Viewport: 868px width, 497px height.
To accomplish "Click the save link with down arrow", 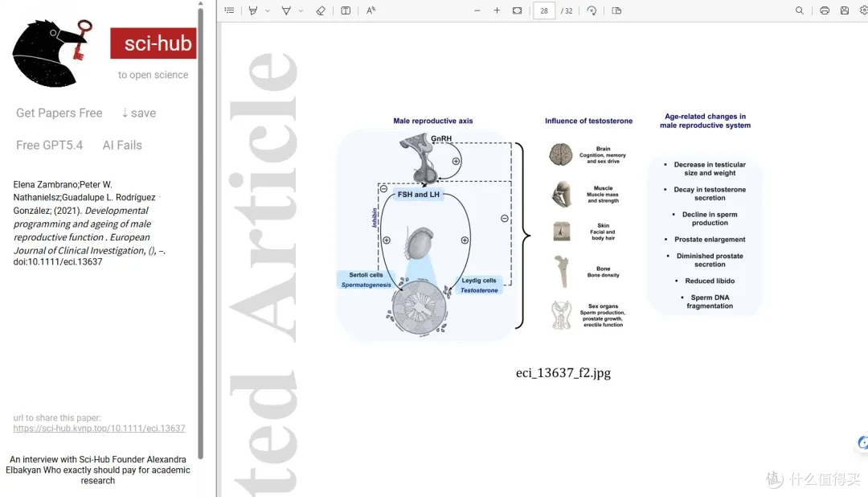I will pyautogui.click(x=139, y=113).
